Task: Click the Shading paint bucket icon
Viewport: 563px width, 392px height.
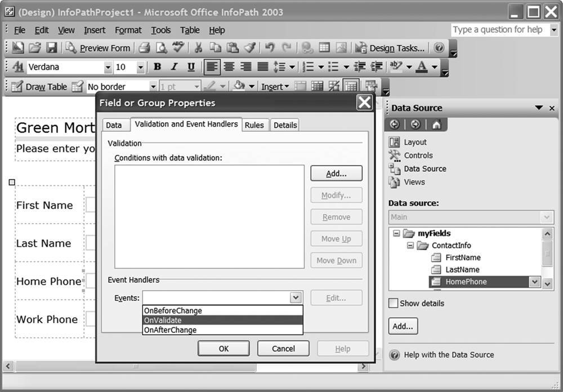Action: click(239, 86)
